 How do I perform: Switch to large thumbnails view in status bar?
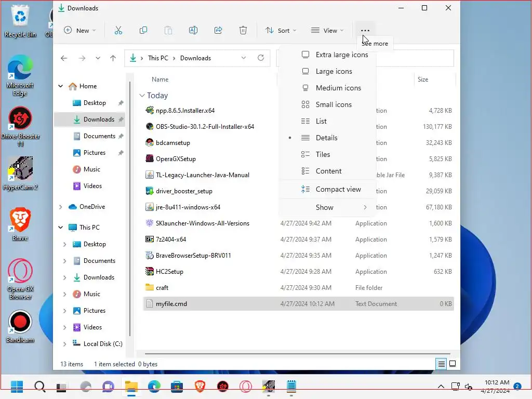point(453,364)
